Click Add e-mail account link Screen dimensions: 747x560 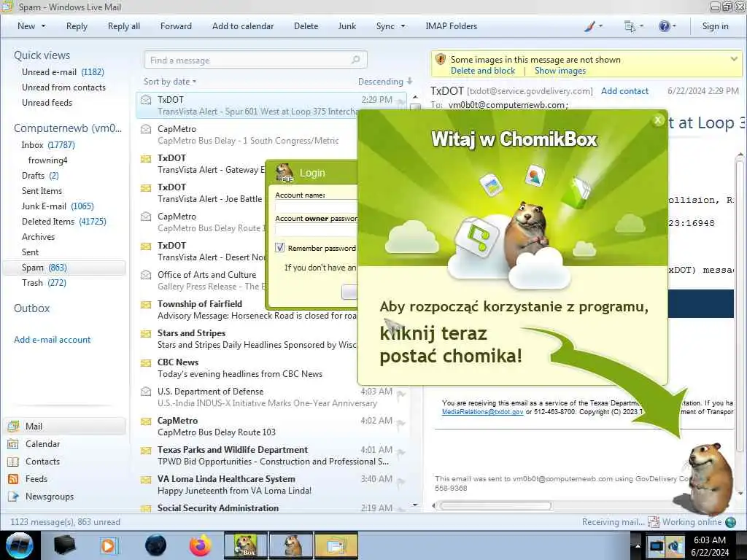pyautogui.click(x=52, y=340)
